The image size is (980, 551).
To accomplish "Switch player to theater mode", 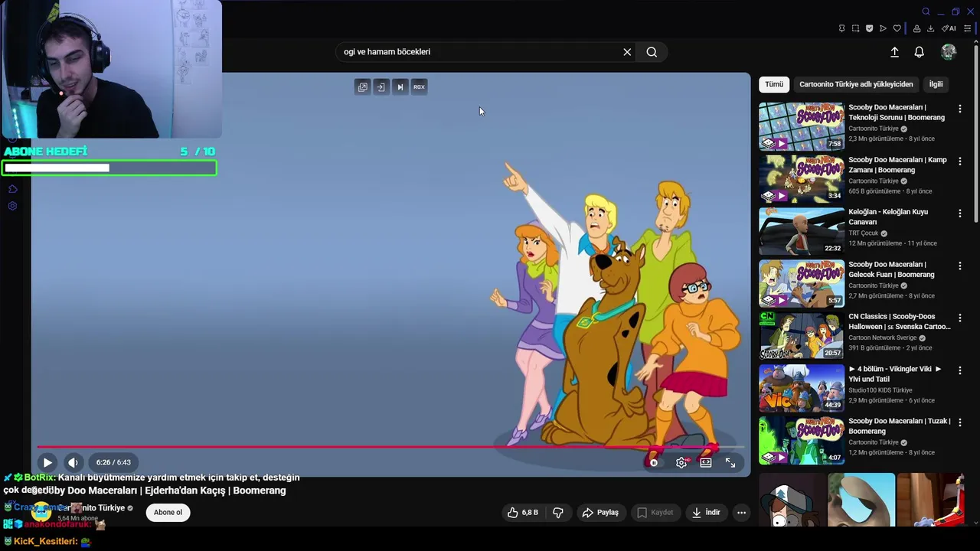I will click(706, 462).
